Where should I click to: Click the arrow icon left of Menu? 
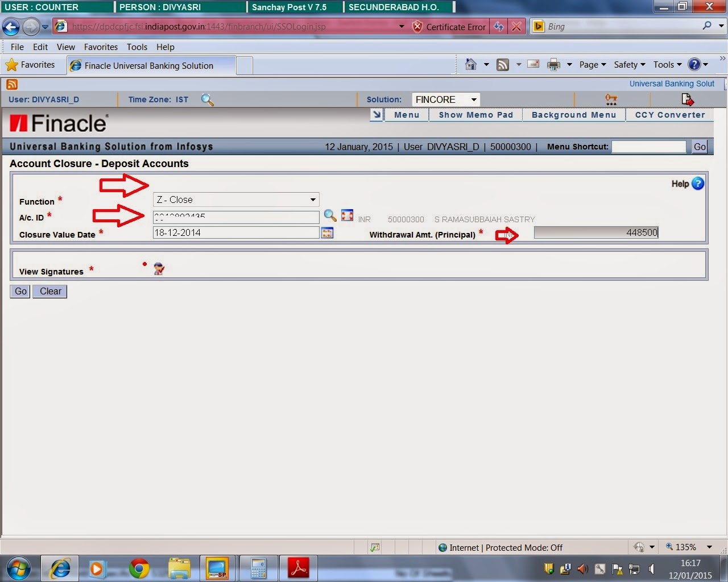pos(377,115)
